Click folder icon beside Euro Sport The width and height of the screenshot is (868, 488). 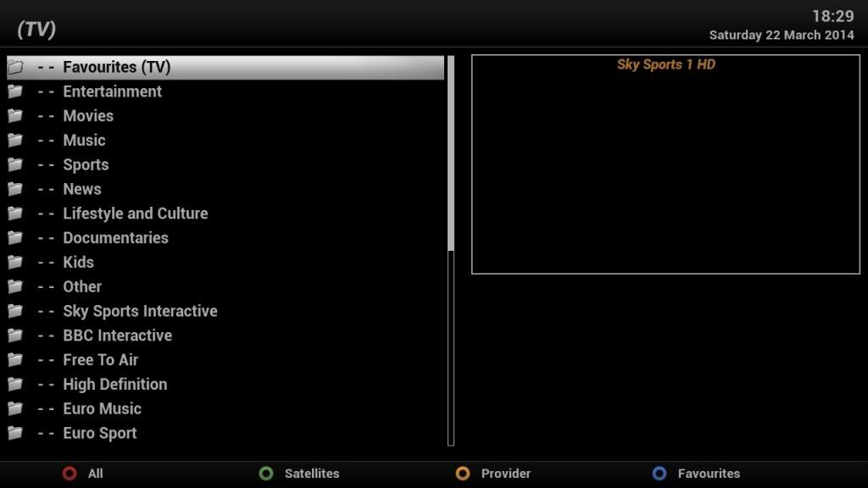pos(15,433)
